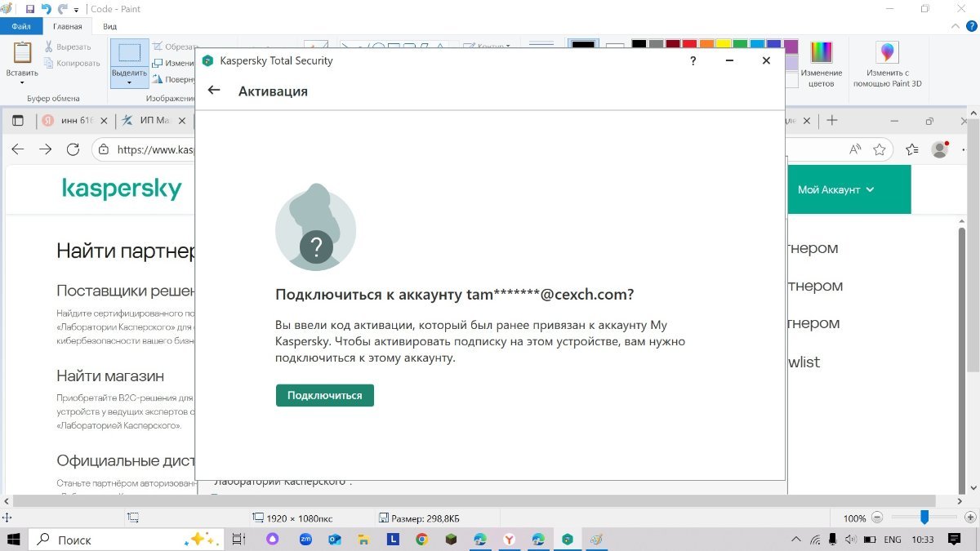980x551 pixels.
Task: Click Копировать in the clipboard group
Action: tap(73, 63)
